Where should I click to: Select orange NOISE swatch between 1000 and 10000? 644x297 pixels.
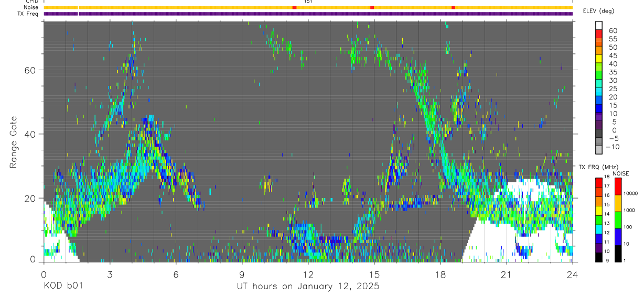click(x=617, y=203)
